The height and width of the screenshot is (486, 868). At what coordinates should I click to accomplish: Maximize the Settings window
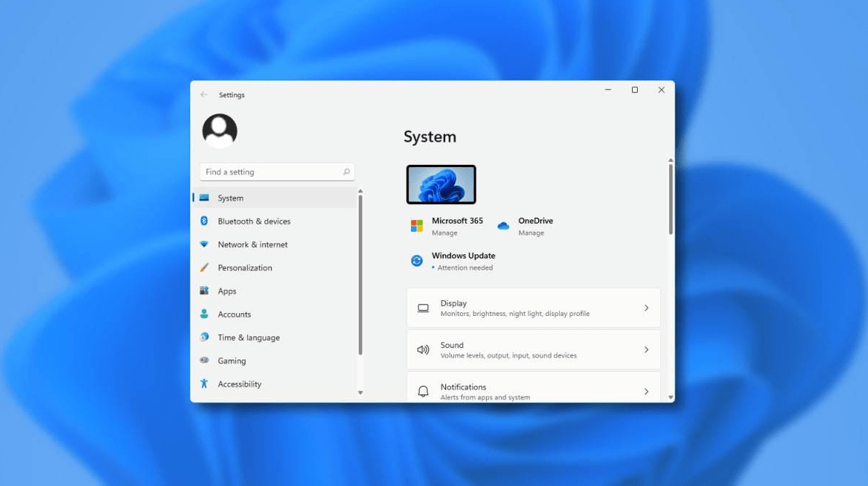point(635,89)
